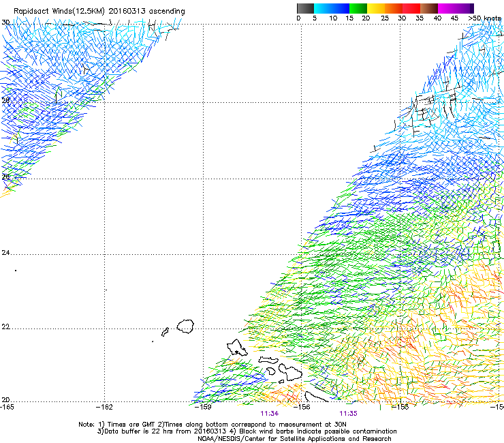Click the ">50 knots" legend label
This screenshot has height=443, width=504.
coord(485,18)
